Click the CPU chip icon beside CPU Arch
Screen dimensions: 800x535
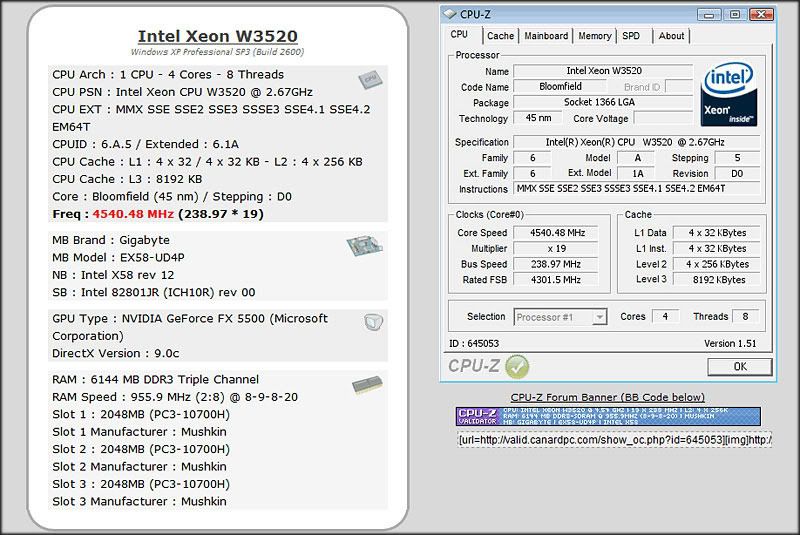tap(370, 79)
